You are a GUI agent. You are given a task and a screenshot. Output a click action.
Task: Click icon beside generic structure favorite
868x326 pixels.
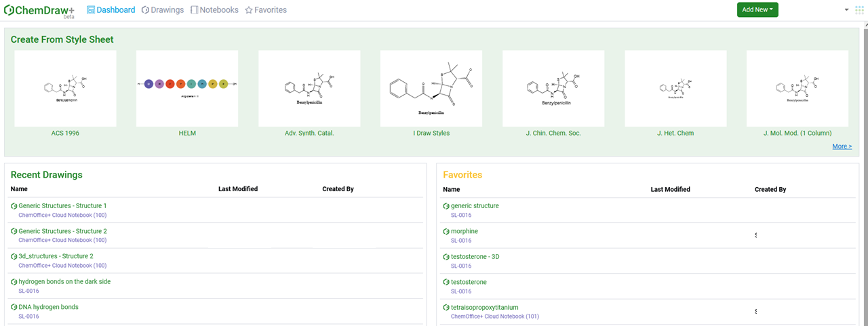point(446,206)
